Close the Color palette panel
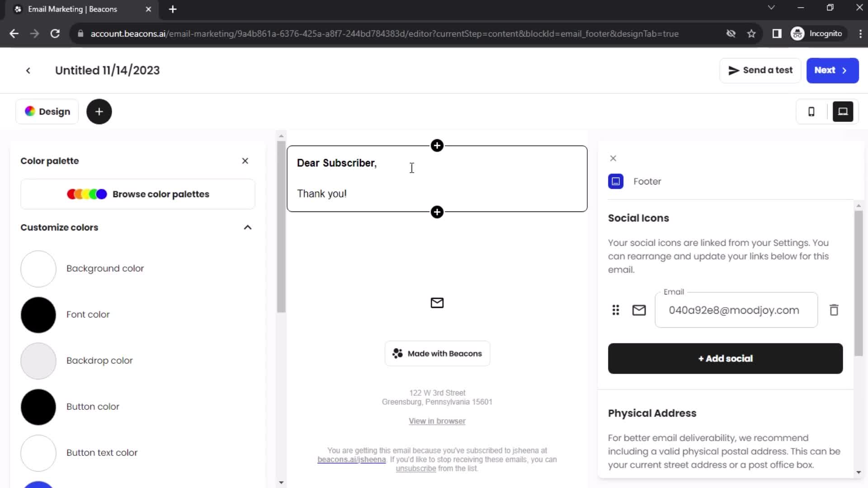 click(x=245, y=160)
